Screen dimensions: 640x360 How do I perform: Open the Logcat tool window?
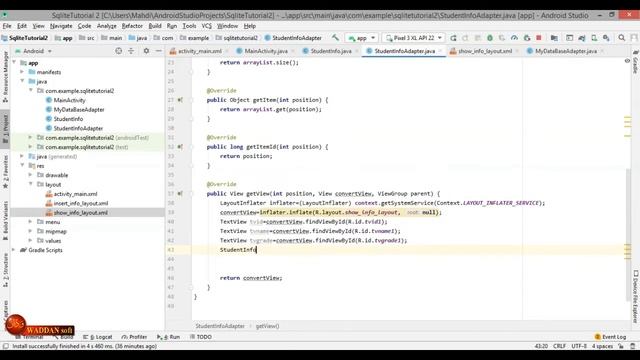point(98,337)
